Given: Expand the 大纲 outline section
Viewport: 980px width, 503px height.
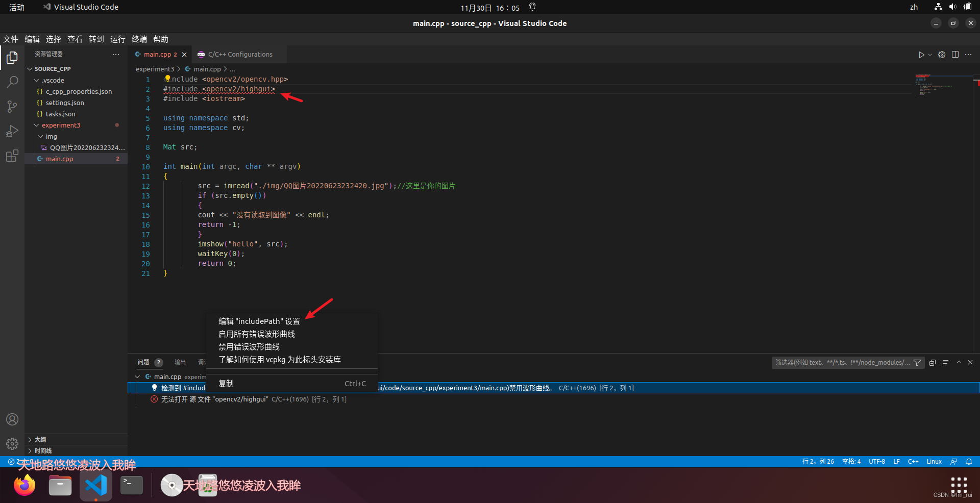Looking at the screenshot, I should [x=76, y=440].
